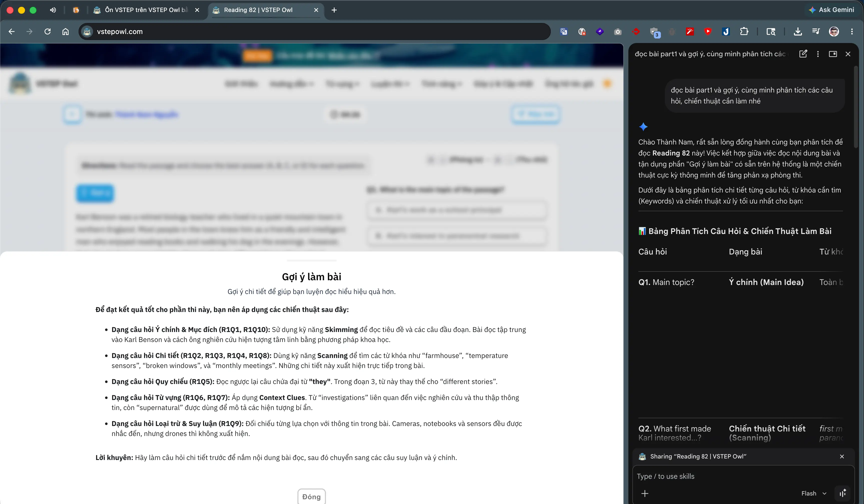Click the 'Lời khuyên:' advice line
This screenshot has width=864, height=504.
coord(276,457)
